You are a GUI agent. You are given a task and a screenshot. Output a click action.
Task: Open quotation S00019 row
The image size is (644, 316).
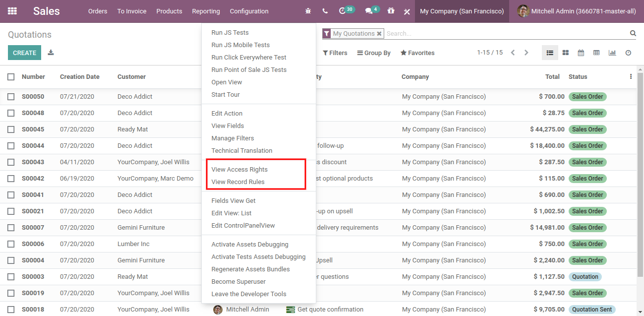point(318,293)
